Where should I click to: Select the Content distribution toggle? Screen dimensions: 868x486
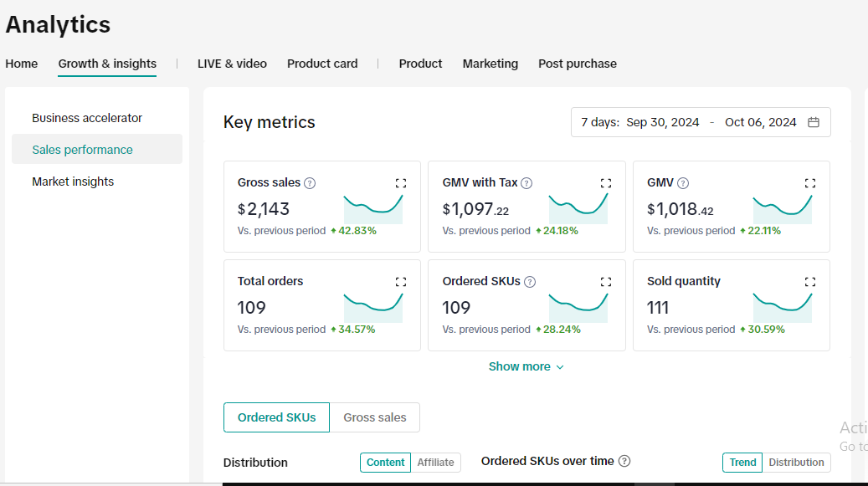(385, 463)
